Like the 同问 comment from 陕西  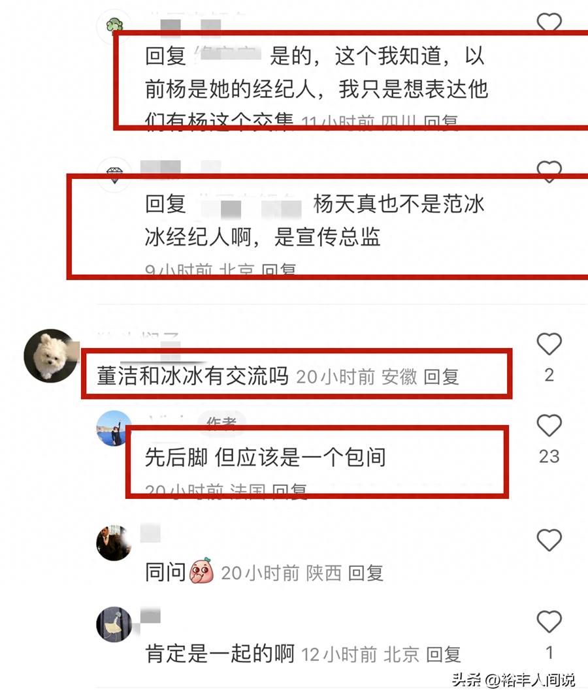(x=549, y=540)
